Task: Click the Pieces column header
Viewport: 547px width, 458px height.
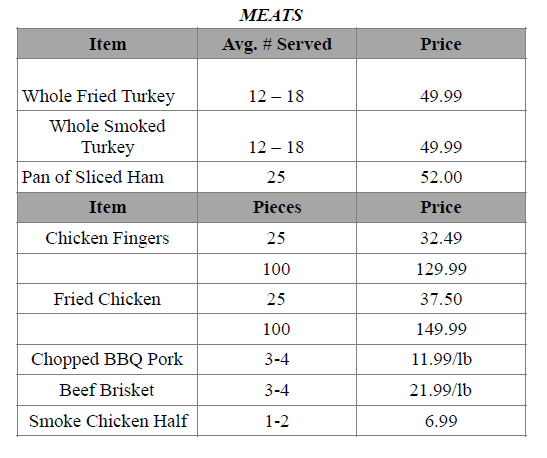Action: (x=277, y=207)
